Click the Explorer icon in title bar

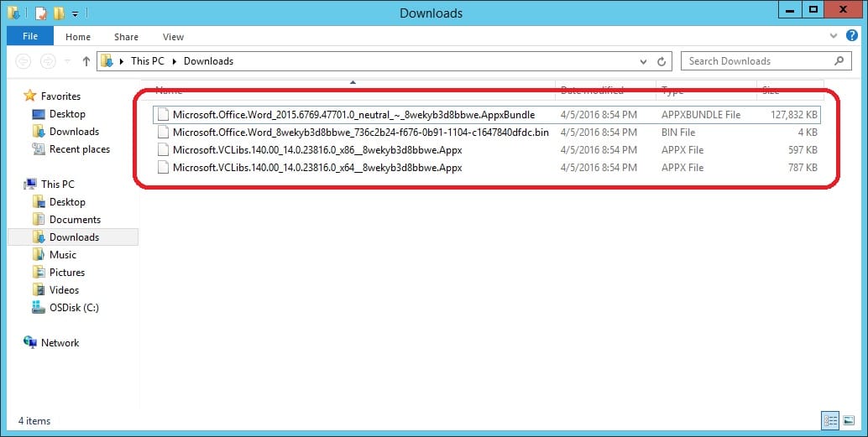tap(14, 13)
